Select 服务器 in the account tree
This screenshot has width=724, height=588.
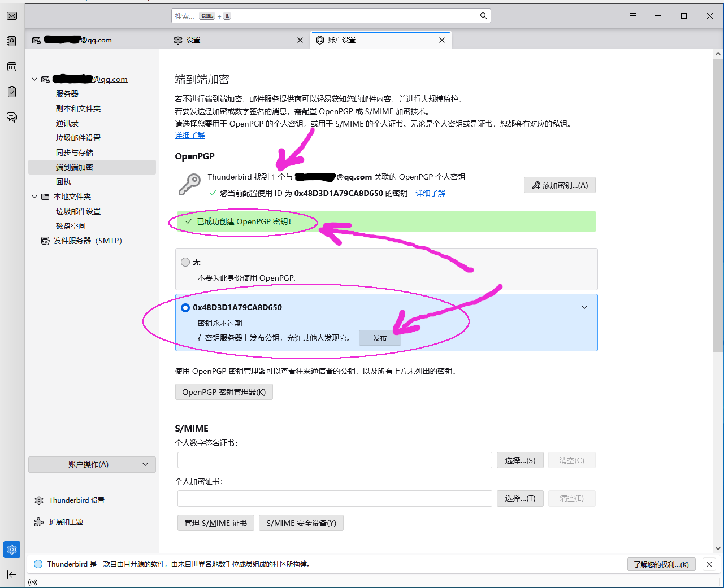point(67,94)
